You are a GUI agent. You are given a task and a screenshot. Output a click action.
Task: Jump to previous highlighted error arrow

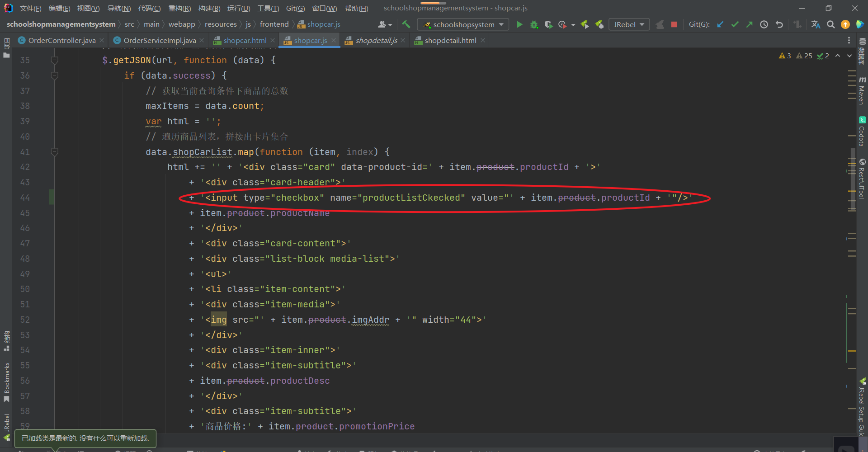(838, 56)
